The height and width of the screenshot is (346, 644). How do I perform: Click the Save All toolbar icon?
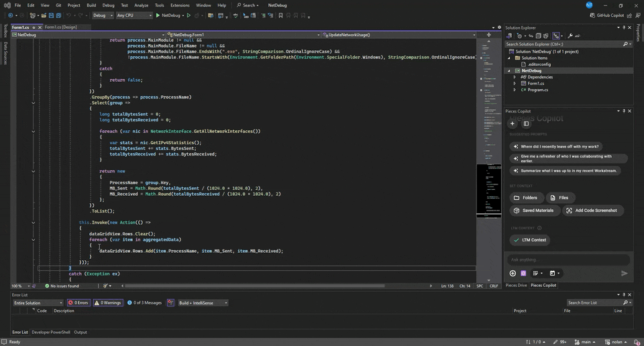coord(58,15)
